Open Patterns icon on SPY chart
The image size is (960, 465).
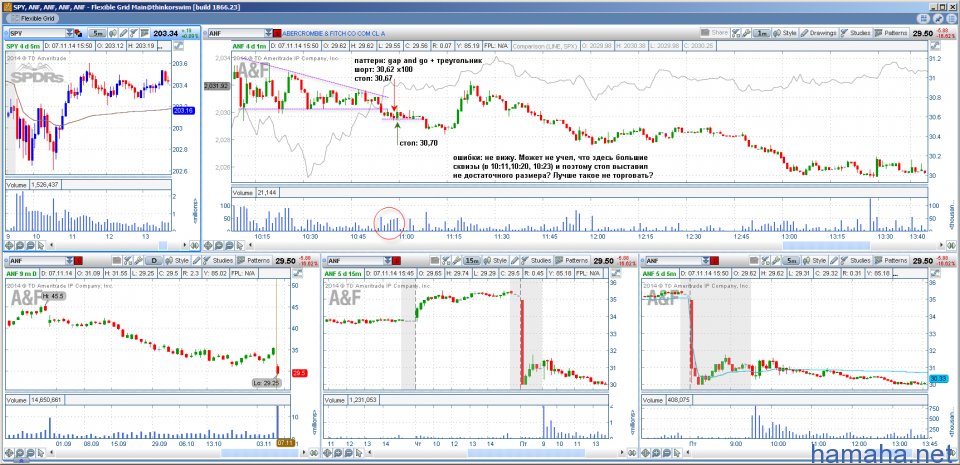[145, 33]
